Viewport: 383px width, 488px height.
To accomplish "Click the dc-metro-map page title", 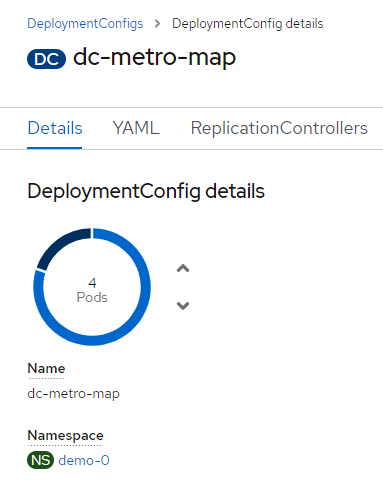I will [x=154, y=57].
